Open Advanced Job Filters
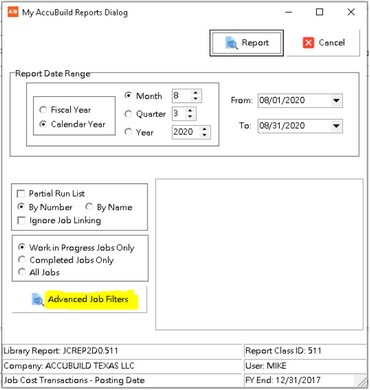This screenshot has height=390, width=370. click(79, 299)
